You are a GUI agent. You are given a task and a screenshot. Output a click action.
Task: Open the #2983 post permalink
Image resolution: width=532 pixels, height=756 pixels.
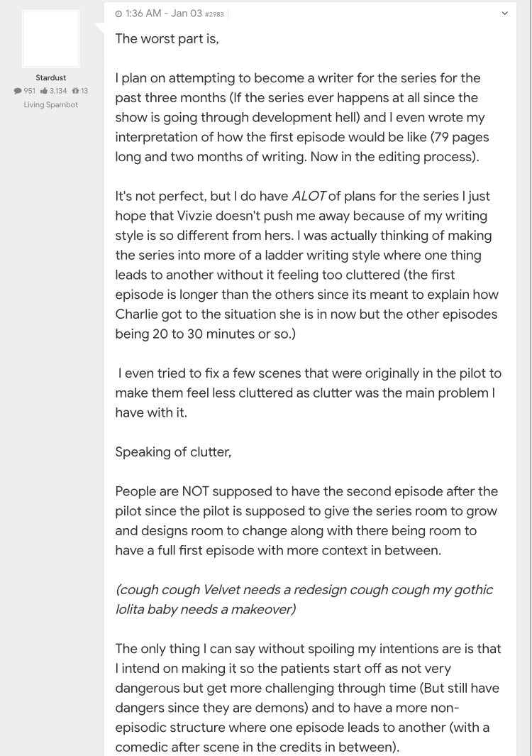point(214,14)
